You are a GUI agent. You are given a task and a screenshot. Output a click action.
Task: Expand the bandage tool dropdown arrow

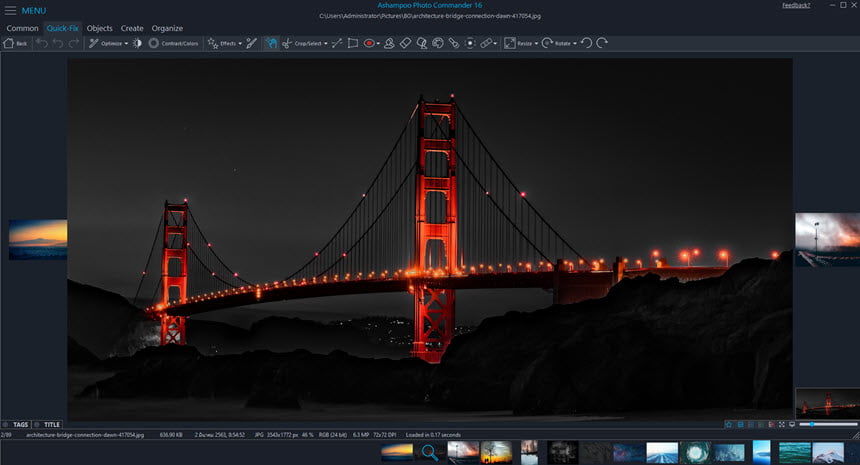tap(495, 43)
